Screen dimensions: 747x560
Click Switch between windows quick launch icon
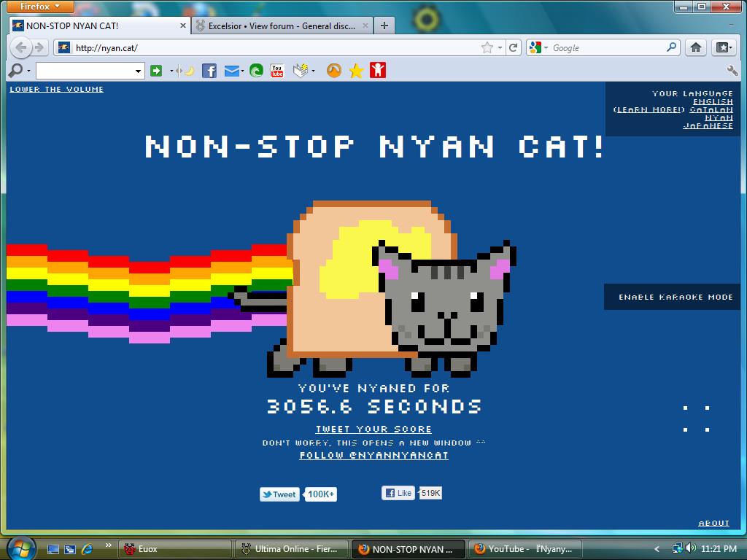[70, 549]
